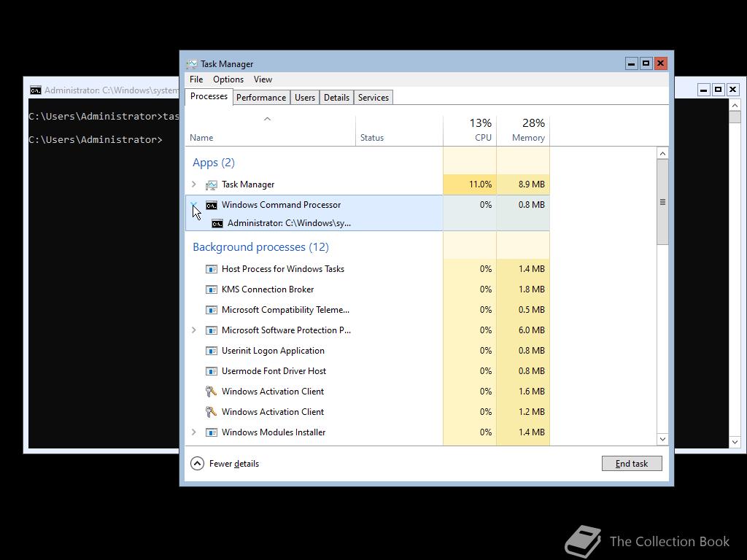Maximize the Command Prompt window

tap(719, 90)
